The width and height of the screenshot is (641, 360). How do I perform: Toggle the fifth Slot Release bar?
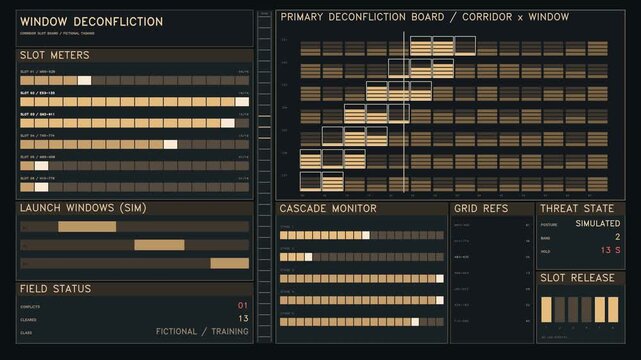point(600,309)
